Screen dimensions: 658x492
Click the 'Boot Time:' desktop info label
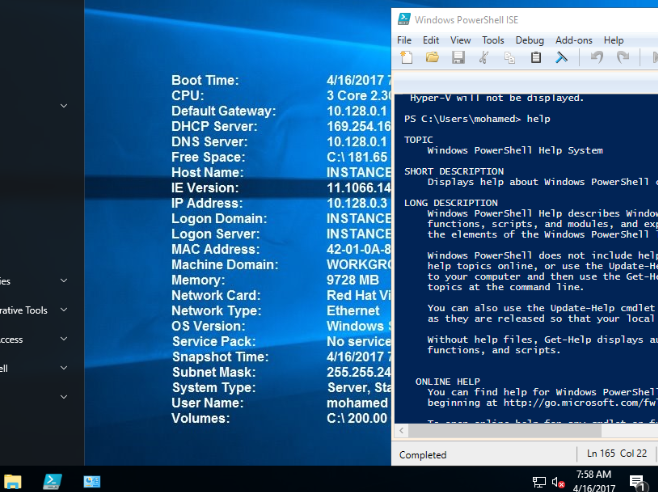click(x=205, y=80)
